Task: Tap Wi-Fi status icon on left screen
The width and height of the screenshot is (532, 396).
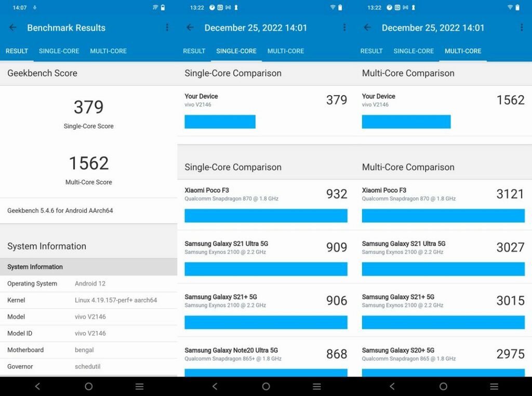Action: point(155,7)
